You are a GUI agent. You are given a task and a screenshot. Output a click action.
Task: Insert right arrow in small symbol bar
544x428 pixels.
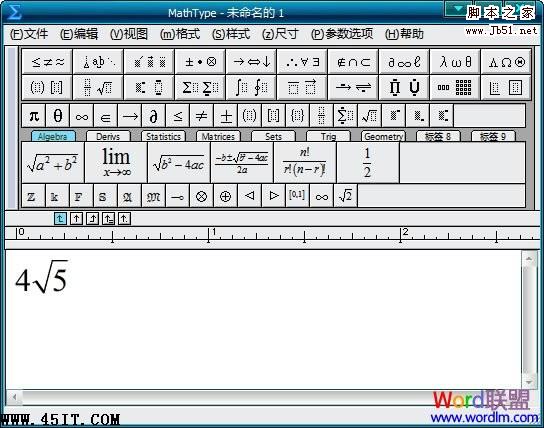[130, 116]
